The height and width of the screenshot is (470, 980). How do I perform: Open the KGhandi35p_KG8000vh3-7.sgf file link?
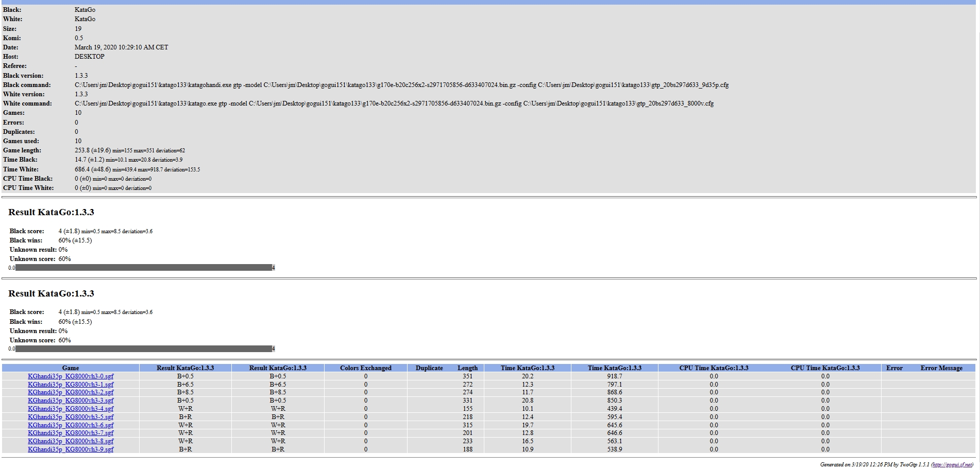[x=71, y=433]
